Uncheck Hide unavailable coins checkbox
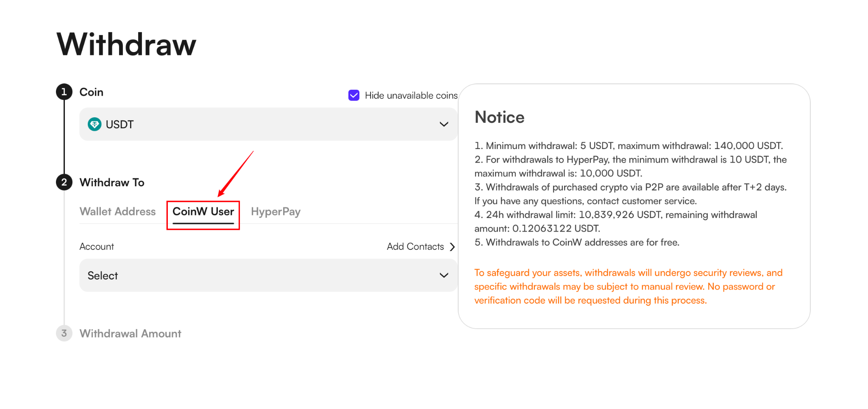The width and height of the screenshot is (868, 409). point(354,95)
